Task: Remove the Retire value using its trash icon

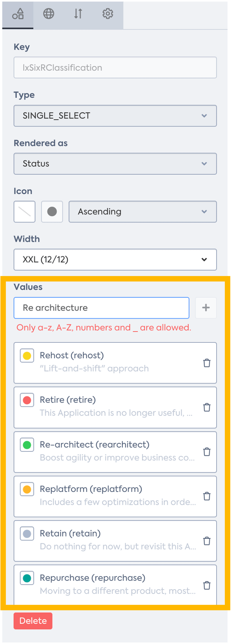Action: 207,407
